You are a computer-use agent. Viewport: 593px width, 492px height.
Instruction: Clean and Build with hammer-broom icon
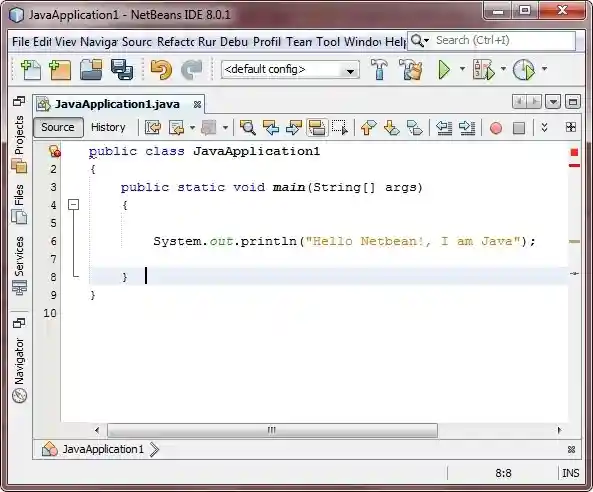(x=410, y=69)
